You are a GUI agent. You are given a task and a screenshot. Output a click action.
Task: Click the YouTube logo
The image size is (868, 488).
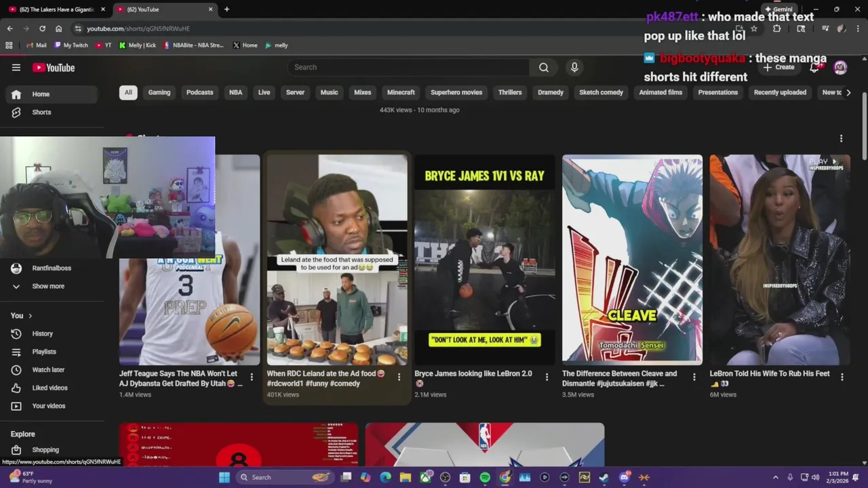pos(54,68)
